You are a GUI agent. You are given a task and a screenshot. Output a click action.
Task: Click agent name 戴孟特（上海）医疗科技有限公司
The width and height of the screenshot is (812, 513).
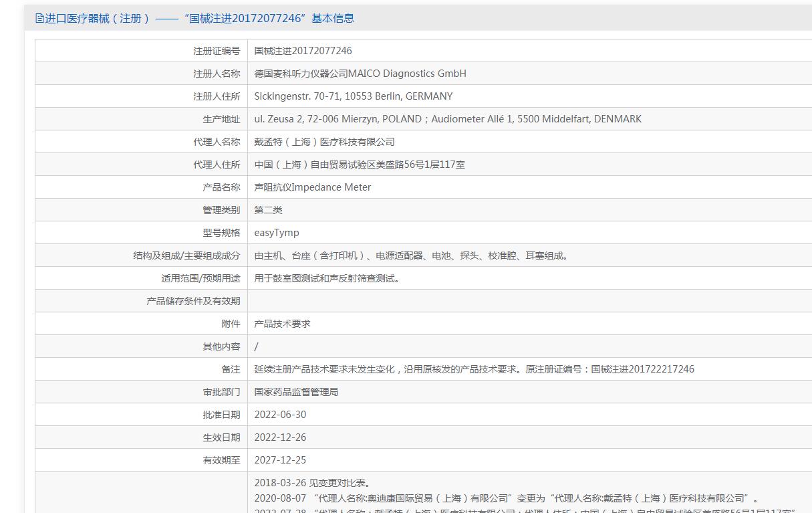click(324, 142)
